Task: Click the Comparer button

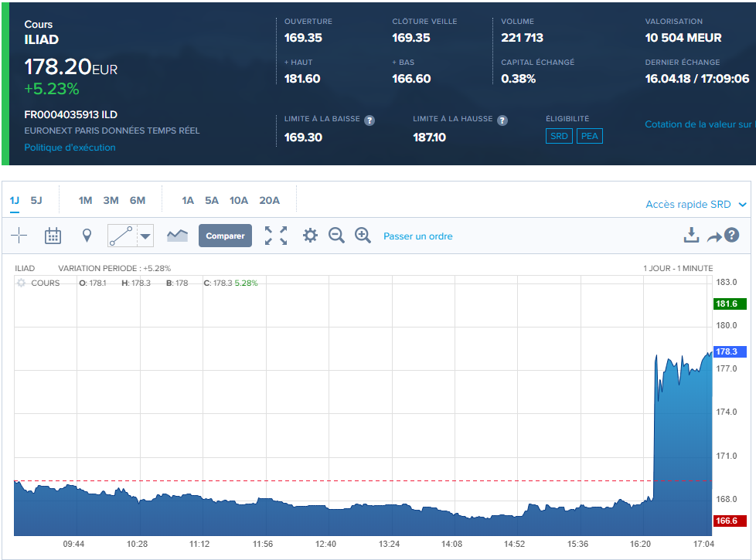Action: tap(225, 236)
